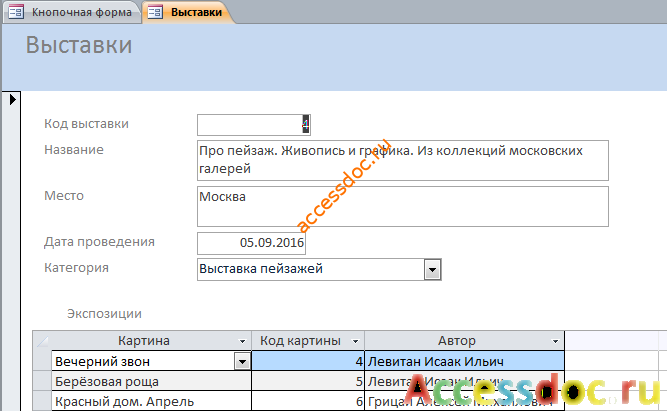Screen dimensions: 667x411
Task: Switch to the Кнопочная форма tab
Action: coord(71,12)
